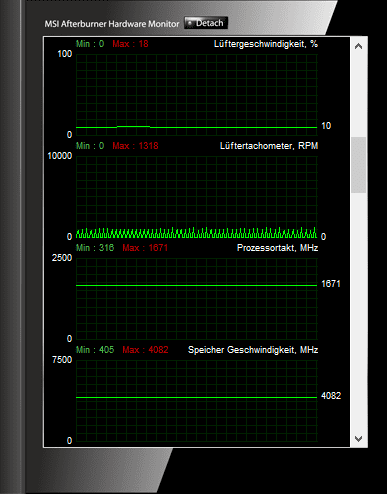Screen dimensions: 387x494
Task: Click the Min : 0 label of Lüftertachometer
Action: 90,146
